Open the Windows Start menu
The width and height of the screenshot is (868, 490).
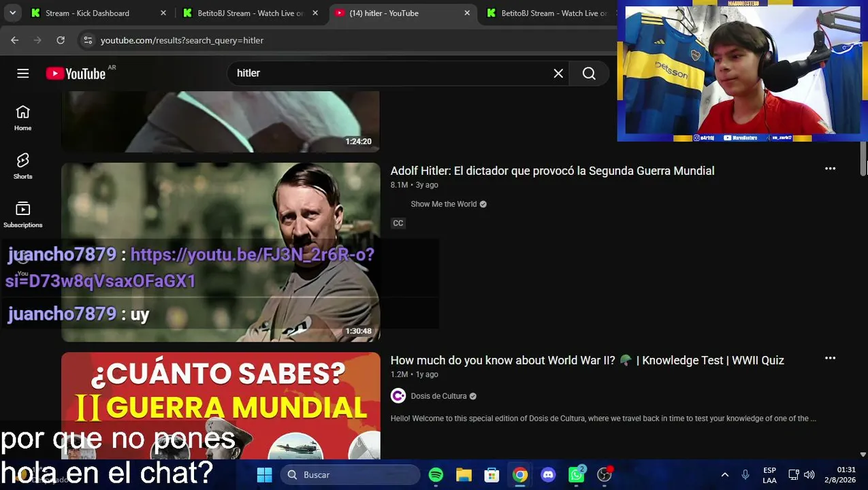coord(264,475)
